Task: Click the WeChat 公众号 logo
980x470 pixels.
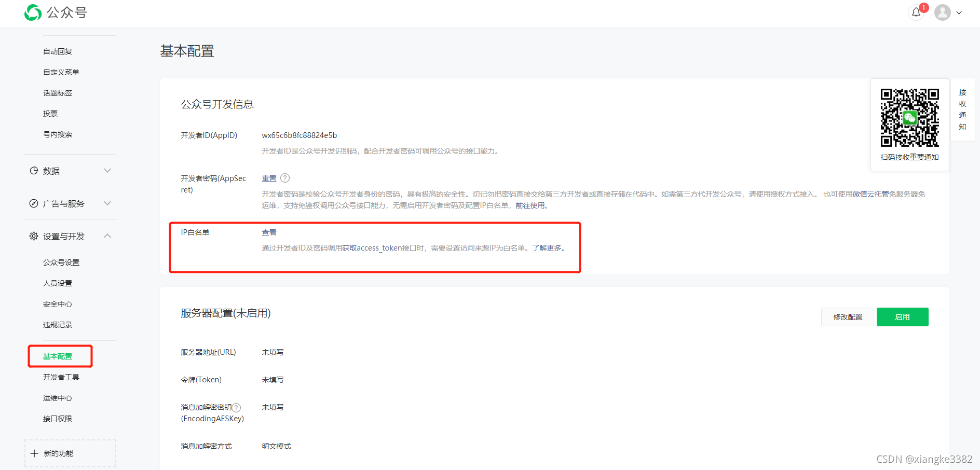Action: 56,12
